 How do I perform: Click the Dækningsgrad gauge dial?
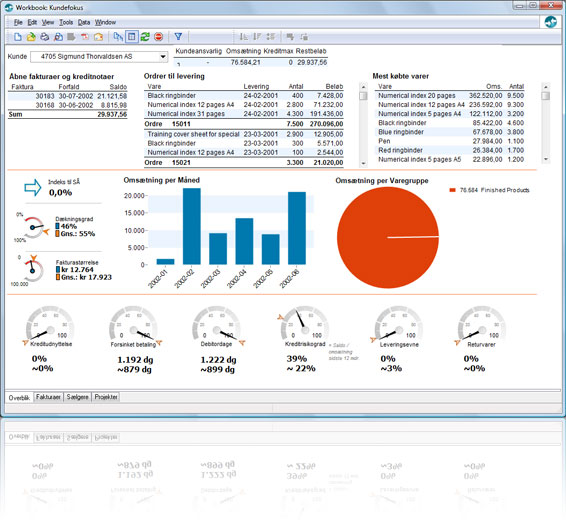tap(34, 227)
